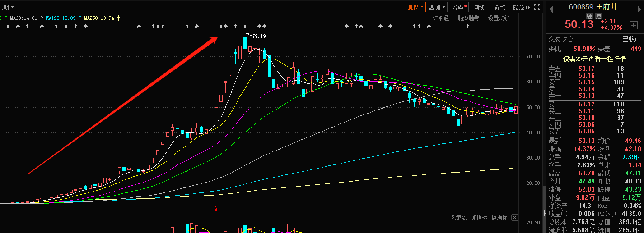Expand hidden tools via 隐藏 button
Screen dimensions: 644x233
click(520, 7)
